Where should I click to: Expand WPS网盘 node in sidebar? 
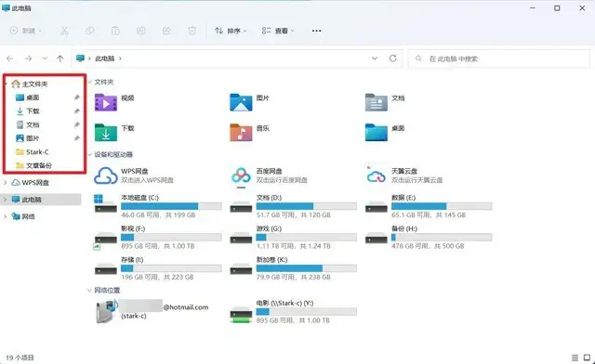point(6,182)
